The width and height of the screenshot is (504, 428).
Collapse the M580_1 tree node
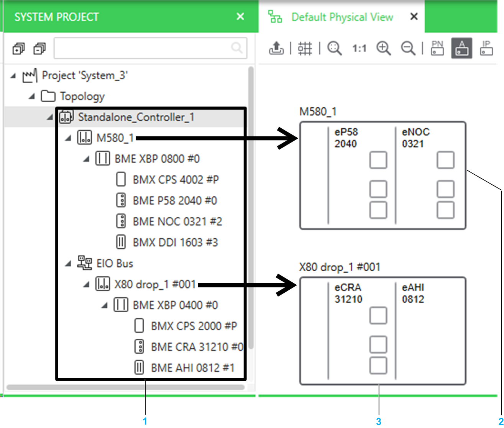tap(68, 138)
